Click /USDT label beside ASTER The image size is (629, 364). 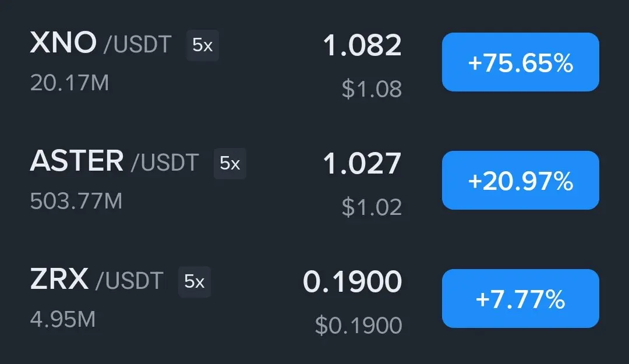[x=165, y=162]
